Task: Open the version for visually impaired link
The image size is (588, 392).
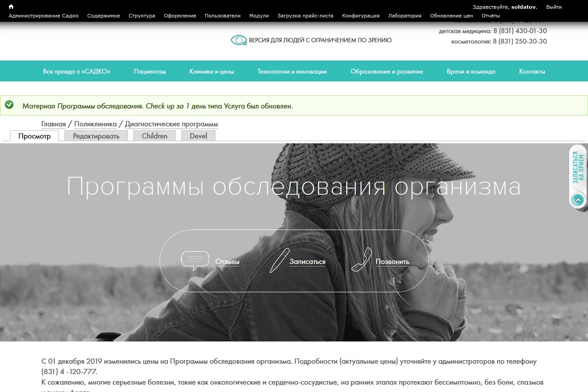Action: point(320,40)
